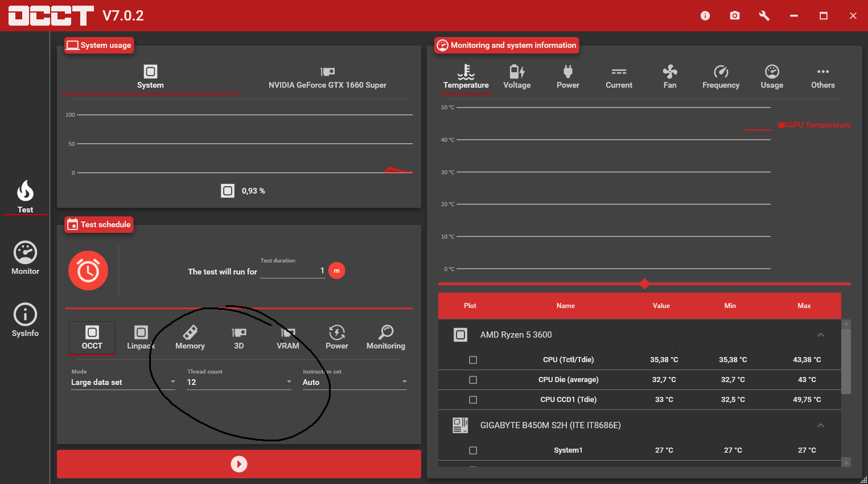
Task: Sort table by Value column
Action: (x=661, y=306)
